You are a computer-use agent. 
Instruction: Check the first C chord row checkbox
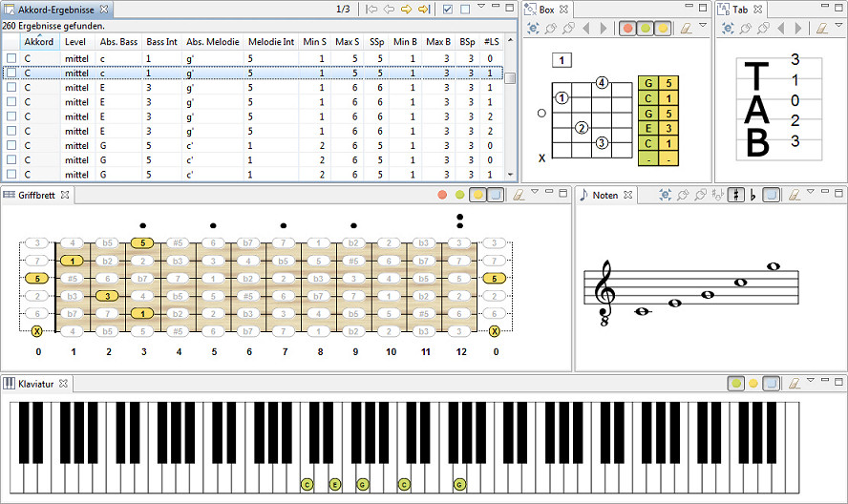[x=11, y=58]
